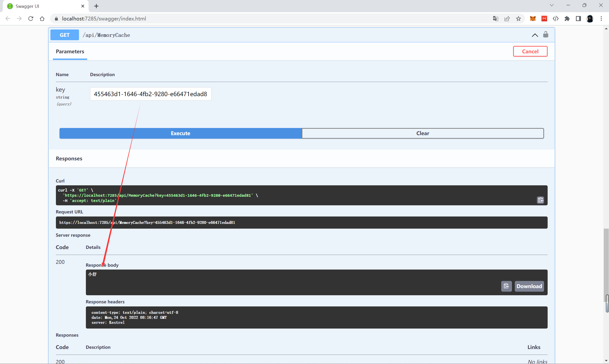Open the MetaMask fox extension
This screenshot has width=609, height=364.
[x=532, y=19]
